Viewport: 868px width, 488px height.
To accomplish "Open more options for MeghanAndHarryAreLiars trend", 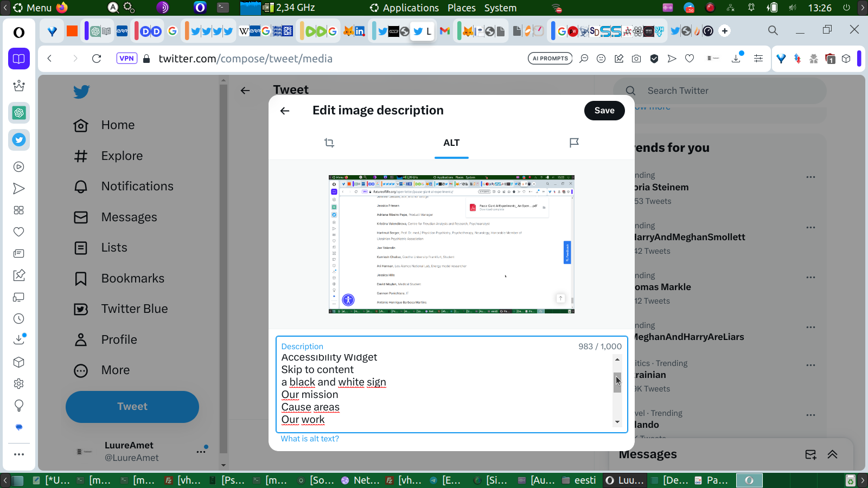I will (x=810, y=328).
